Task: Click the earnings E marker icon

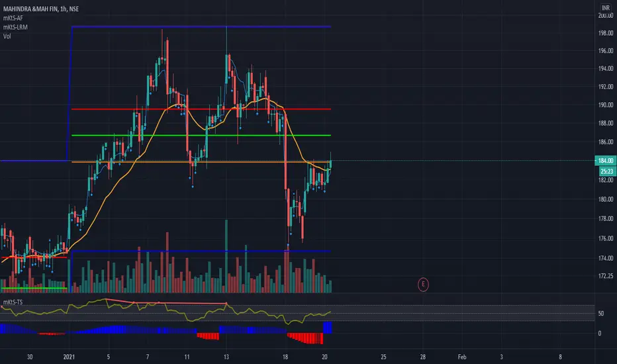Action: pos(423,284)
